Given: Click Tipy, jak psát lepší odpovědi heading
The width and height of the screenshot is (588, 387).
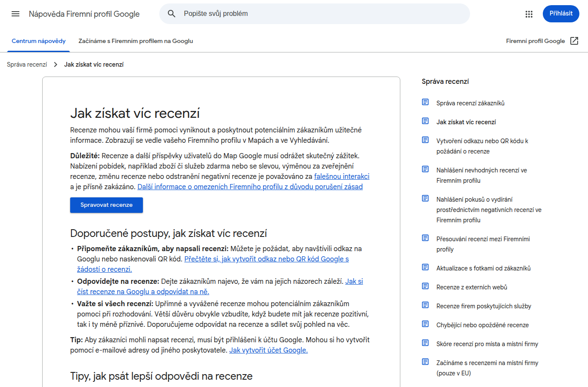Looking at the screenshot, I should coord(161,376).
